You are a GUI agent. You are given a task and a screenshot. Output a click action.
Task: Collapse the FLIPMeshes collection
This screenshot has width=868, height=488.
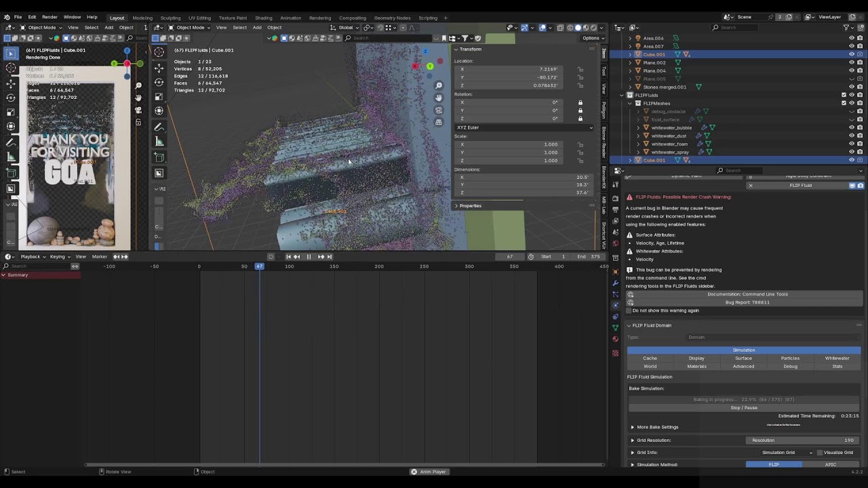click(630, 103)
